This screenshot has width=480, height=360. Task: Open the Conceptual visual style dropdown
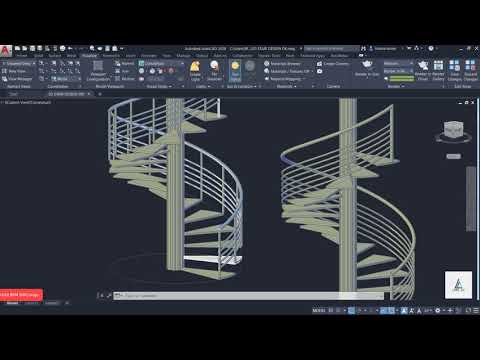coord(162,63)
